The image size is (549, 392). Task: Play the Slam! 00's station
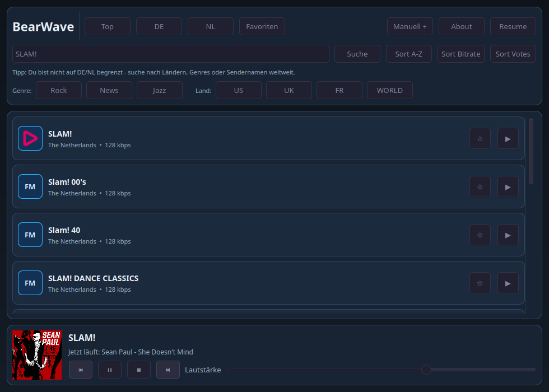(x=508, y=186)
